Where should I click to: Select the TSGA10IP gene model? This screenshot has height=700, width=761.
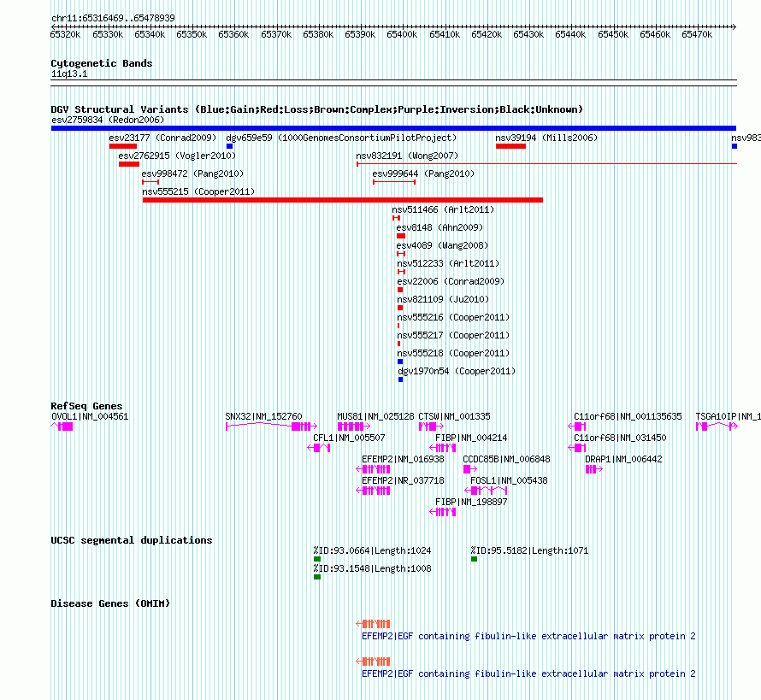click(x=717, y=426)
